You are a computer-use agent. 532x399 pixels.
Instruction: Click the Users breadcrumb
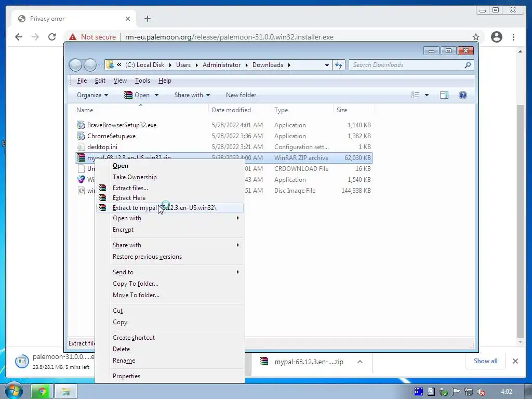tap(183, 65)
